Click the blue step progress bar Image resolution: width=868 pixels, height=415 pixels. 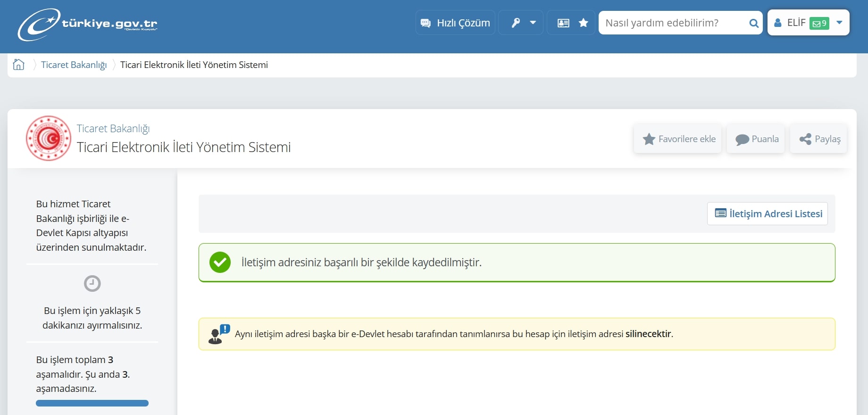coord(92,403)
